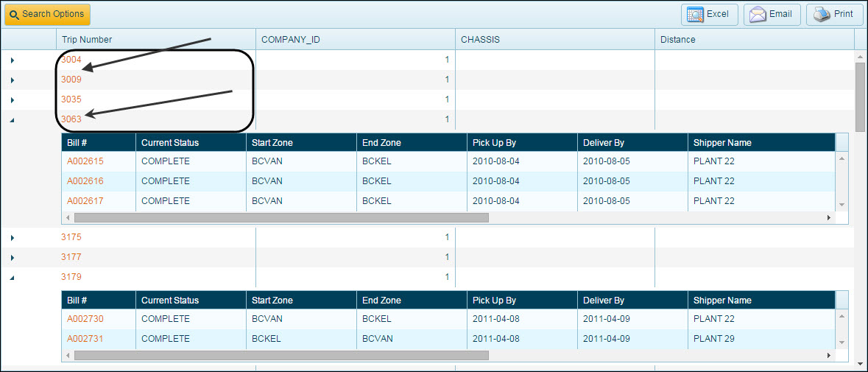This screenshot has width=868, height=372.
Task: Select BCKEL start zone of bill A002731
Action: (x=267, y=338)
